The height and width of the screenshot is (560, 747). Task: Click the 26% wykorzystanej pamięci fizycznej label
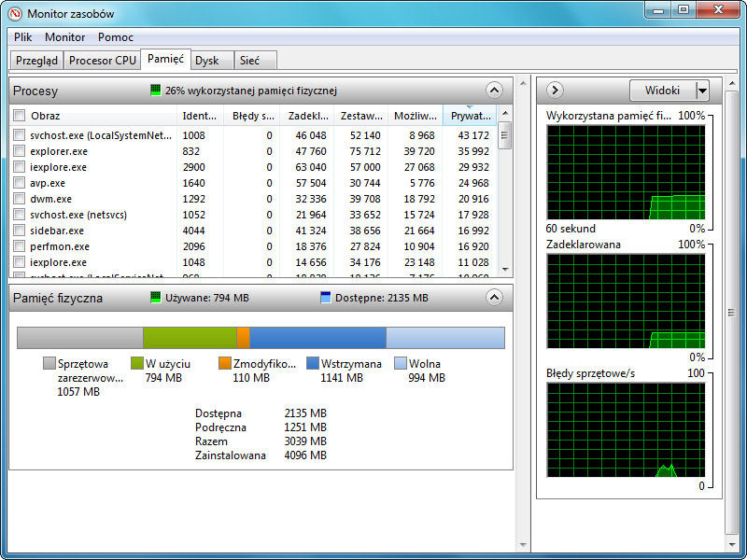pyautogui.click(x=251, y=91)
